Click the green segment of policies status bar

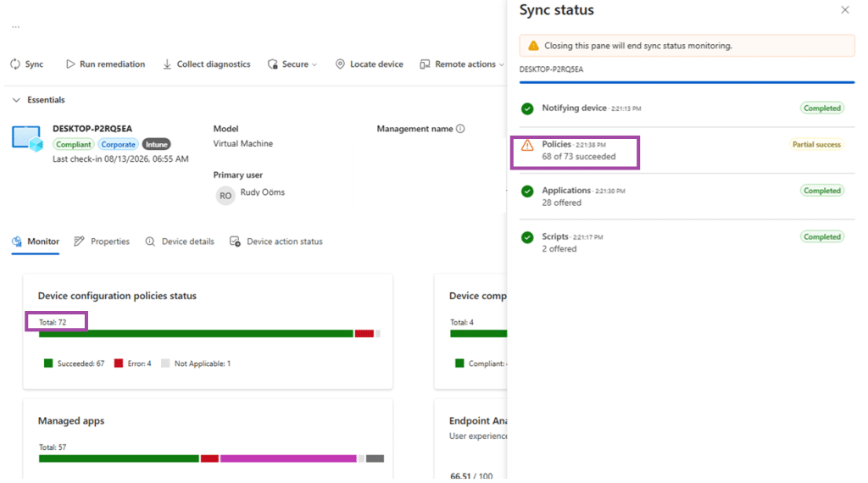click(196, 334)
